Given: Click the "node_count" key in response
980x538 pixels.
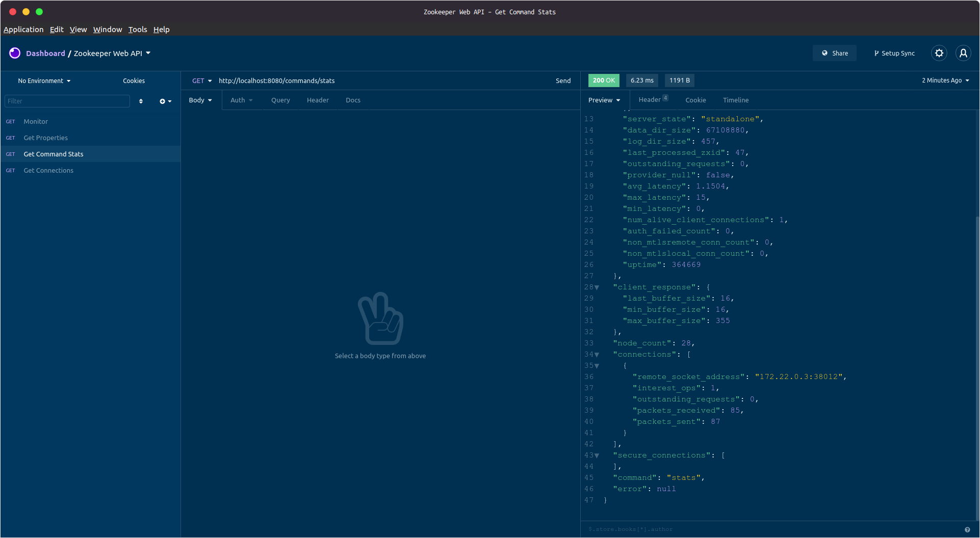Looking at the screenshot, I should click(642, 343).
